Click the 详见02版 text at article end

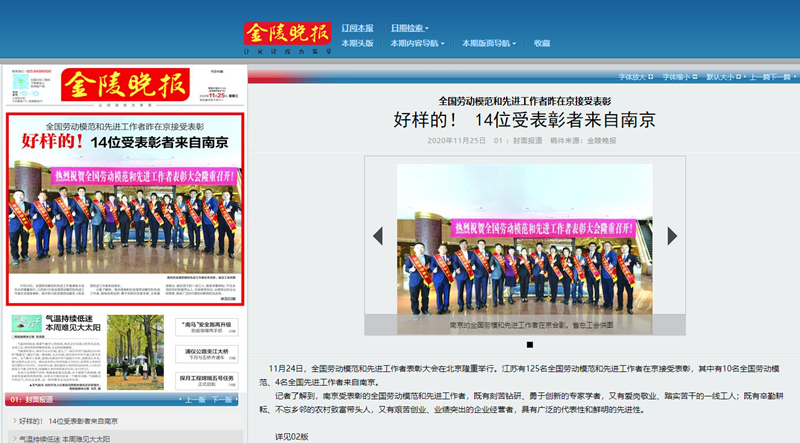tap(292, 437)
